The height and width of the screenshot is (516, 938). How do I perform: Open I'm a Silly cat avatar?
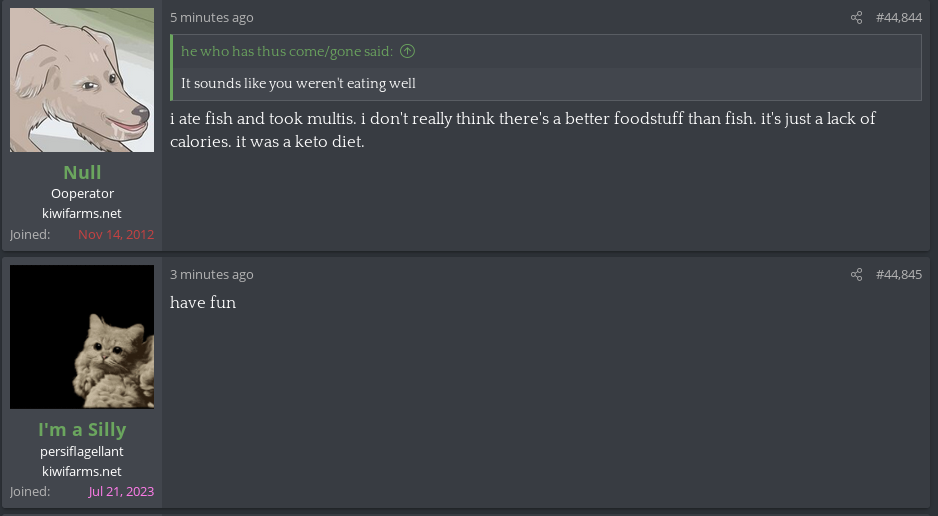[82, 337]
